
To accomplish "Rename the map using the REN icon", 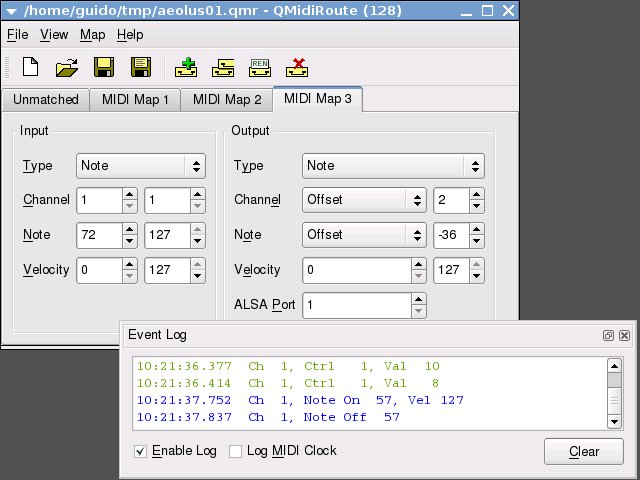I will pyautogui.click(x=260, y=67).
